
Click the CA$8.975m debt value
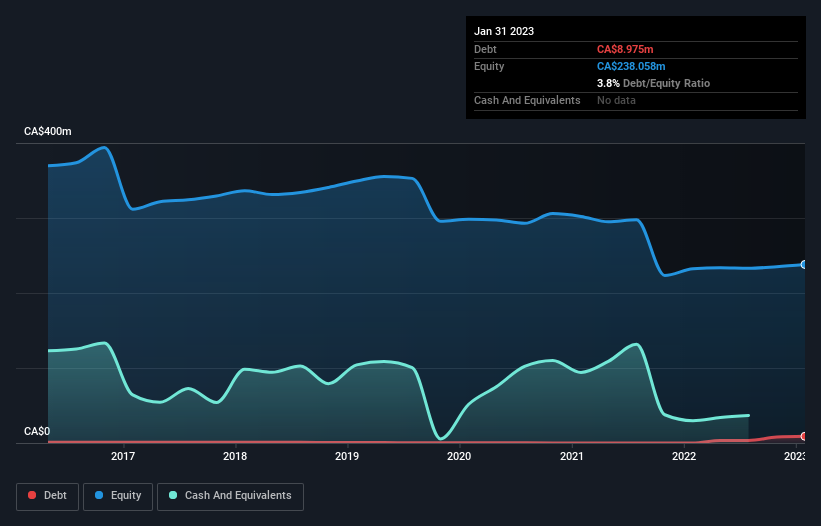tap(625, 49)
